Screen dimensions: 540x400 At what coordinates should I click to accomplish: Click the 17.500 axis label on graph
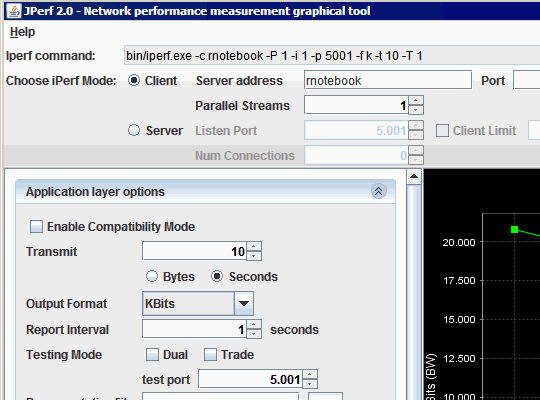459,281
